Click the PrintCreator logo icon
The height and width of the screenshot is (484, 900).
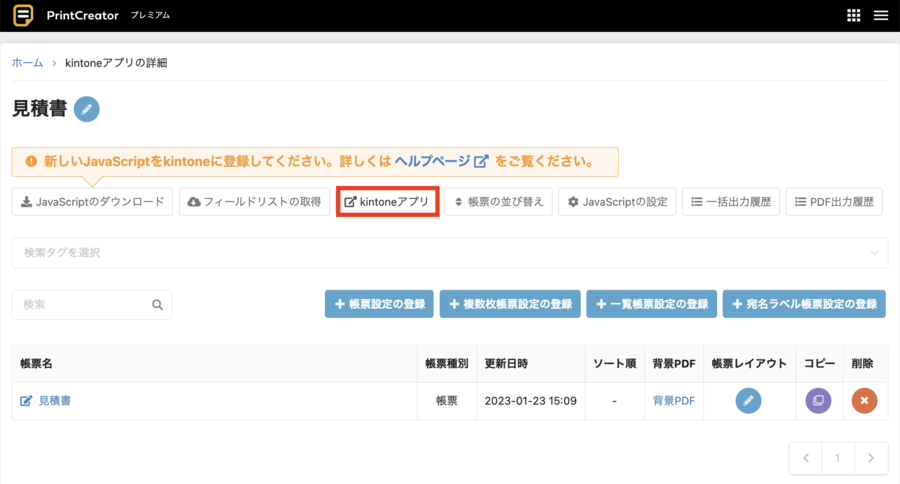23,16
